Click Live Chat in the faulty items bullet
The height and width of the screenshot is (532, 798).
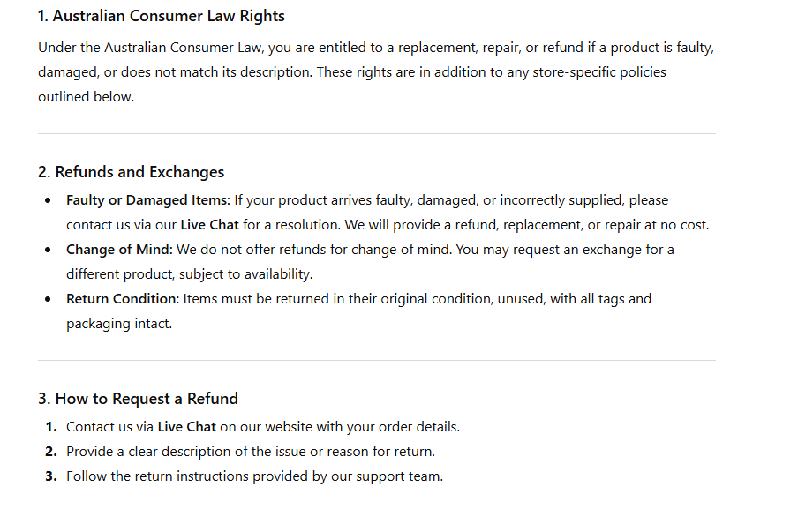[x=210, y=225]
